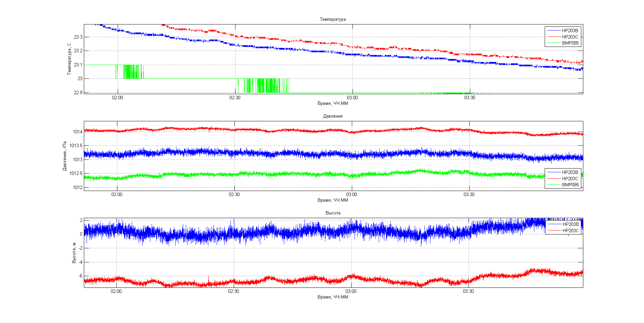Click the "Давление" plot title
The width and height of the screenshot is (644, 323).
coord(333,116)
